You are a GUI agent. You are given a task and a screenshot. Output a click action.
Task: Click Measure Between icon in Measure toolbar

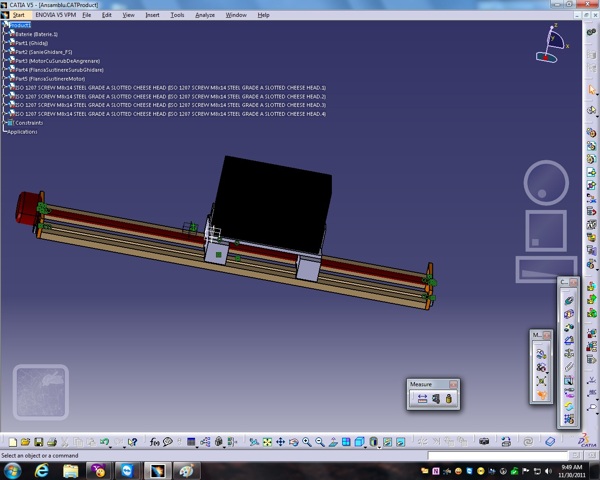click(422, 398)
